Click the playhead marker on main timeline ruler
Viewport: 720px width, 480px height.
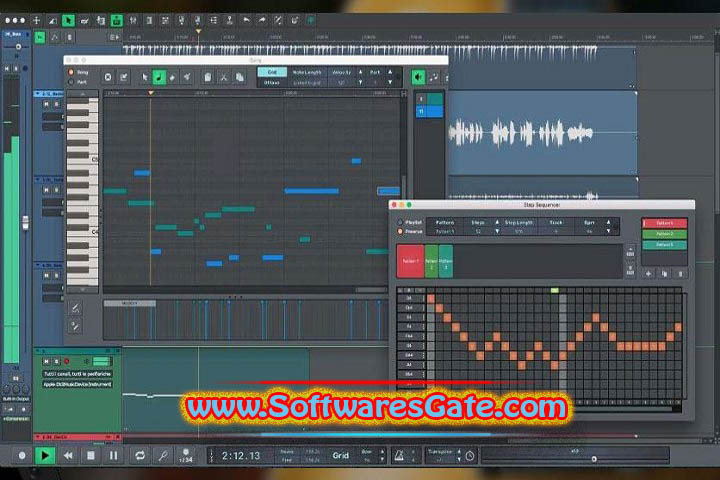(198, 32)
